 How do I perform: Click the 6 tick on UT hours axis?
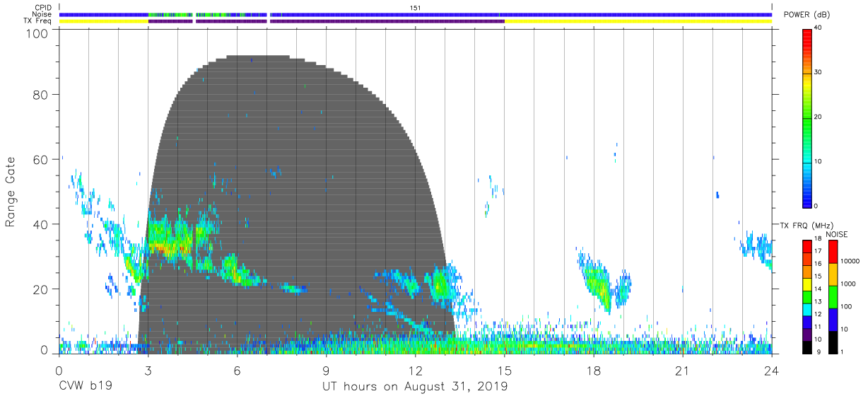237,371
